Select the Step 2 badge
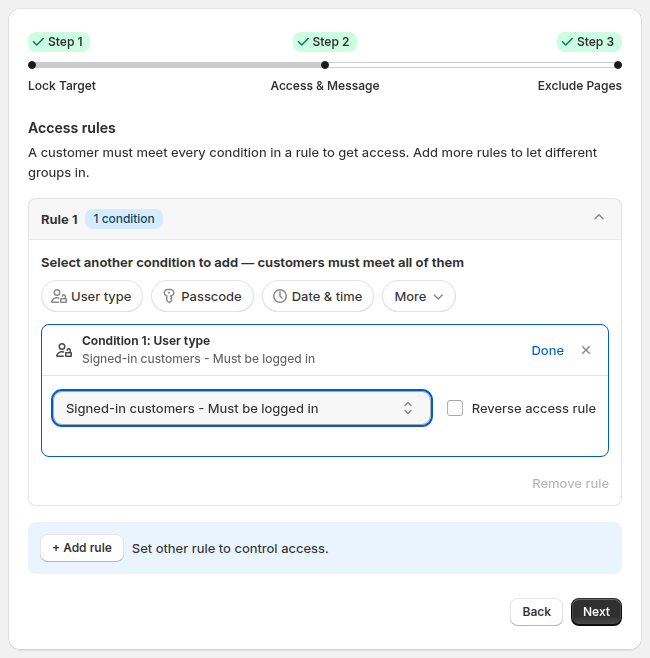Screen dimensions: 650x658 pos(325,42)
